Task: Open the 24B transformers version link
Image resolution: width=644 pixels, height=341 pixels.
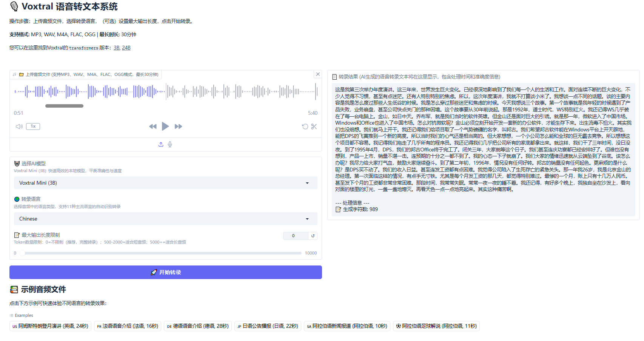Action: coord(126,48)
